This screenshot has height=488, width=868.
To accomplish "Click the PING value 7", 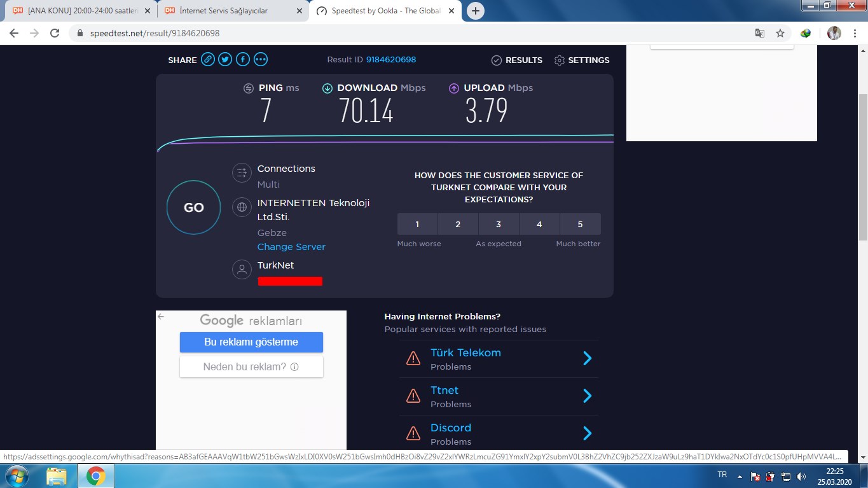I will (266, 110).
